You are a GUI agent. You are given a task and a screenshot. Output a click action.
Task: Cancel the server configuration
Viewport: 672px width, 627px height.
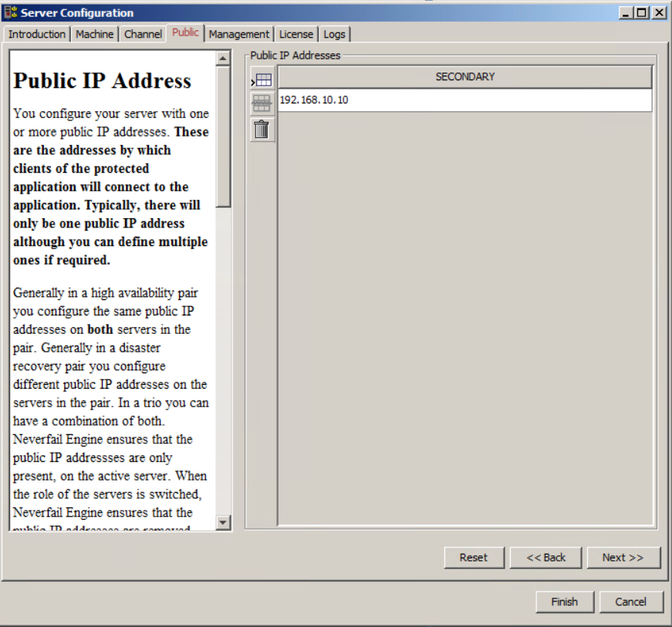click(630, 602)
